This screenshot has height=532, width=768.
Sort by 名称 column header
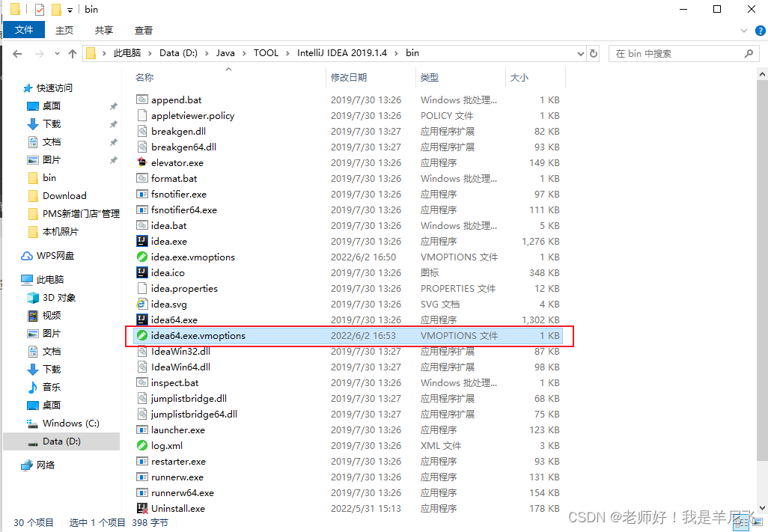pyautogui.click(x=144, y=77)
